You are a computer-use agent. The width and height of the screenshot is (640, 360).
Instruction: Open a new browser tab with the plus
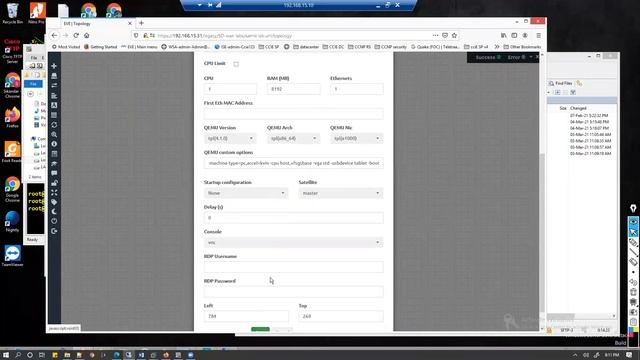(141, 23)
